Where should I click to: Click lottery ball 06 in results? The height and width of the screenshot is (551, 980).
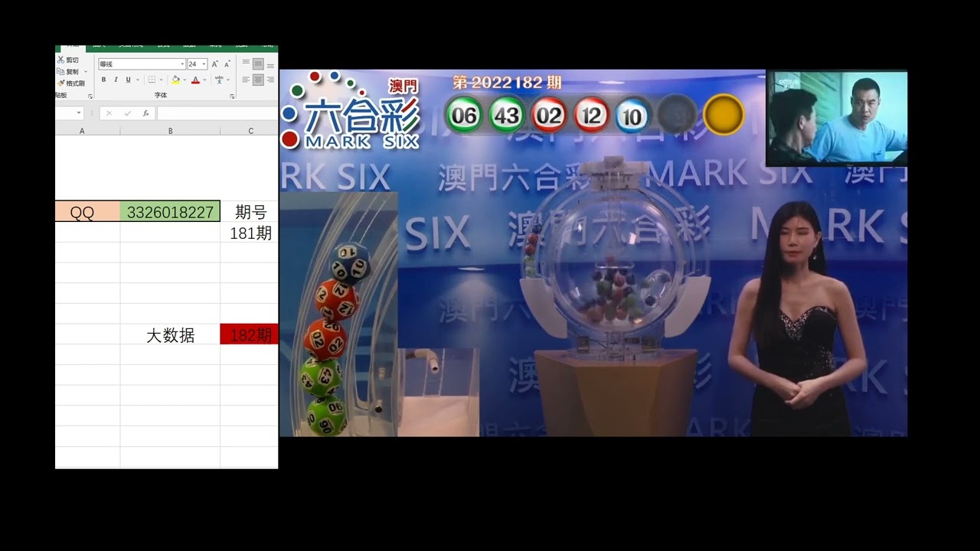click(x=464, y=116)
